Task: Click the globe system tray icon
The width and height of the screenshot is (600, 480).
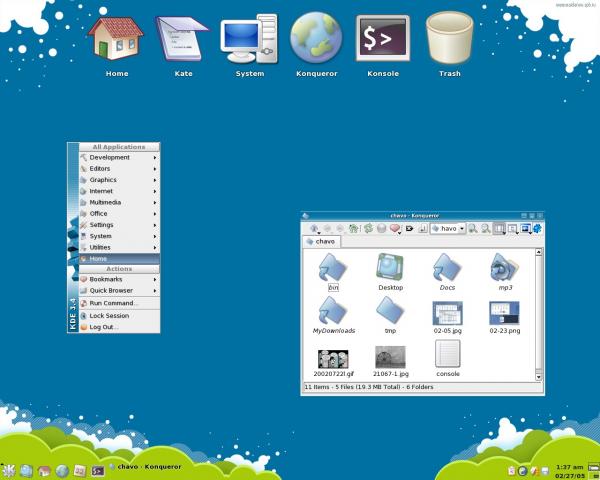Action: point(522,471)
